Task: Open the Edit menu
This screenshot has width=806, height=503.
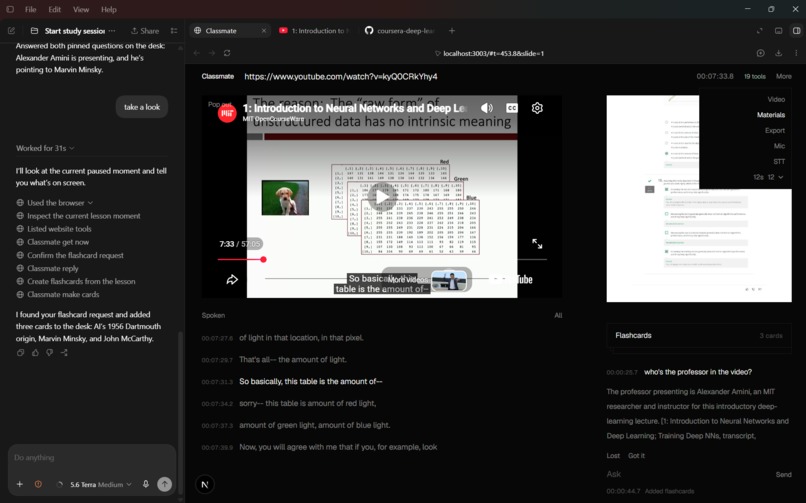Action: tap(54, 9)
